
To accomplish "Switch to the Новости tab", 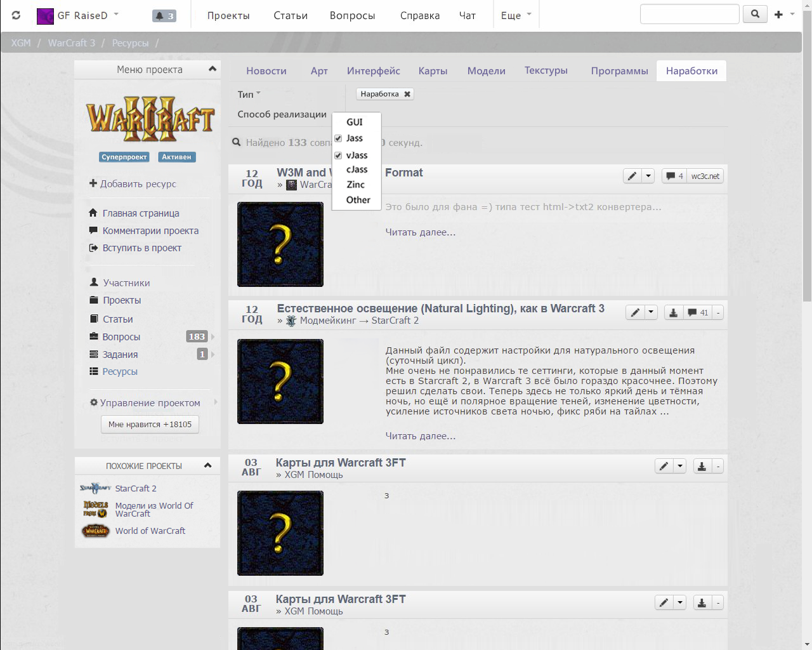I will [266, 71].
